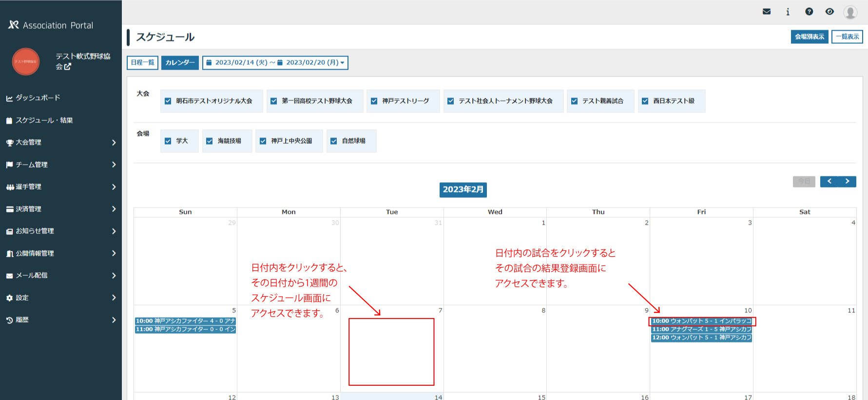Go to next month with right arrow
Image resolution: width=868 pixels, height=400 pixels.
pyautogui.click(x=847, y=181)
